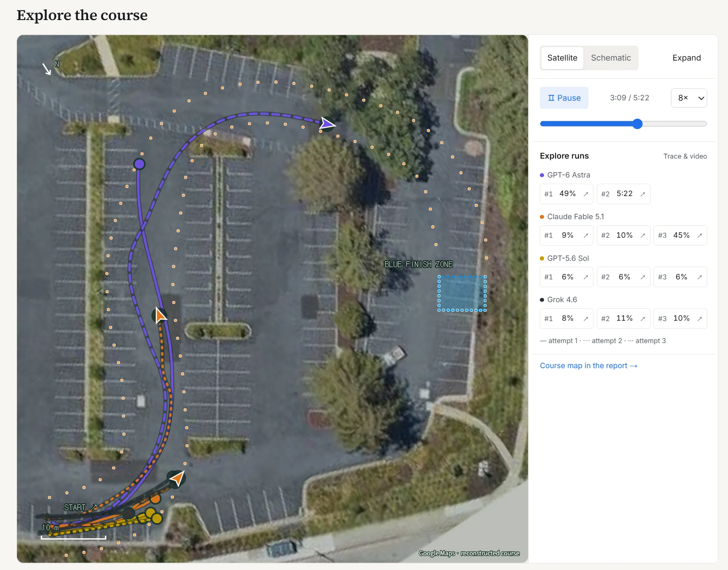Viewport: 728px width, 570px height.
Task: Open Claude Fable 5.1 run #2 10%
Action: 624,235
